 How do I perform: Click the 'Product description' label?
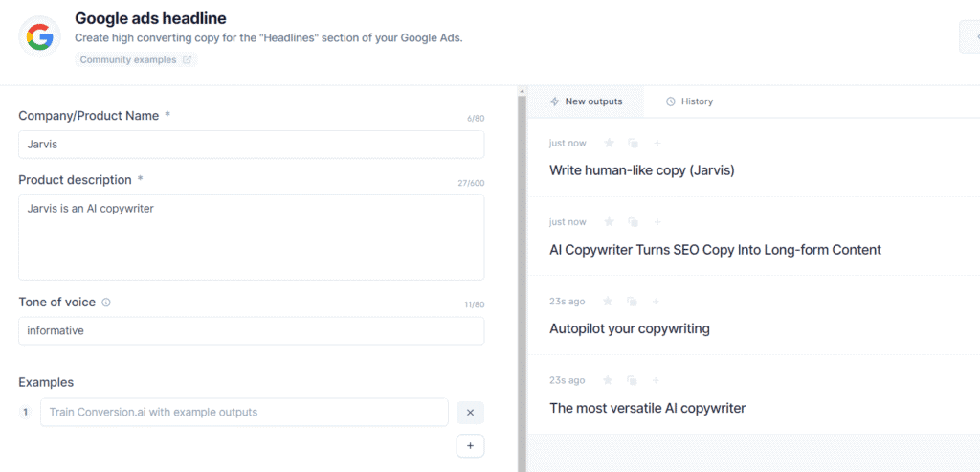(75, 180)
